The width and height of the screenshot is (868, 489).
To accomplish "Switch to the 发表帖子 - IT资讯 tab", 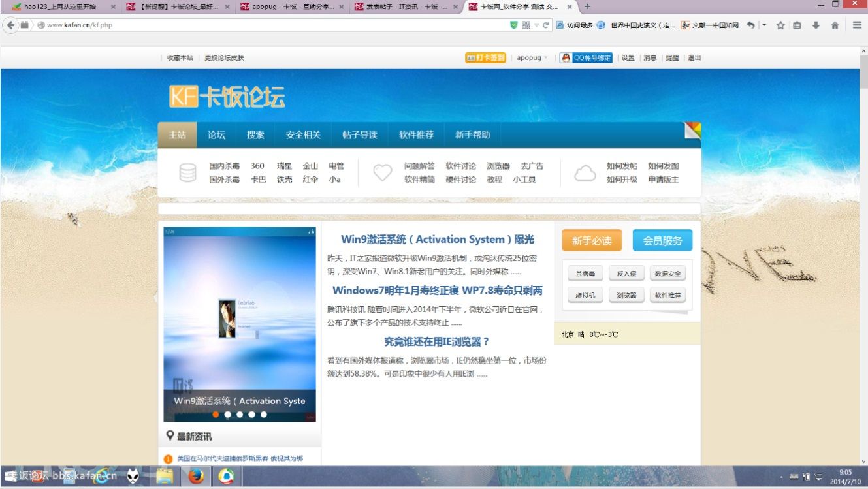I will [407, 7].
